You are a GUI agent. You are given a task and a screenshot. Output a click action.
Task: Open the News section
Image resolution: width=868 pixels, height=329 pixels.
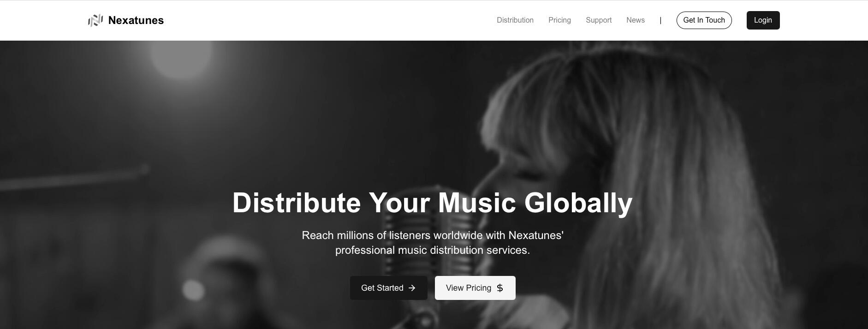click(636, 20)
